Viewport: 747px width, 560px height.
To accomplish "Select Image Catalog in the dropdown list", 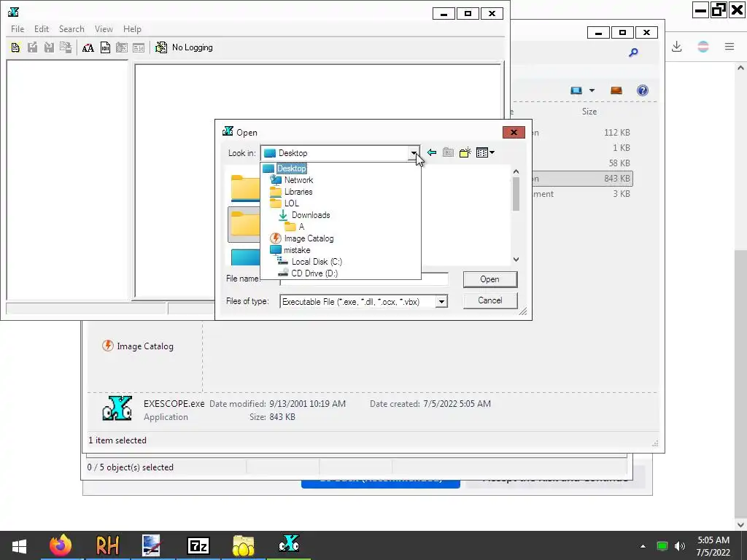I will pyautogui.click(x=309, y=238).
